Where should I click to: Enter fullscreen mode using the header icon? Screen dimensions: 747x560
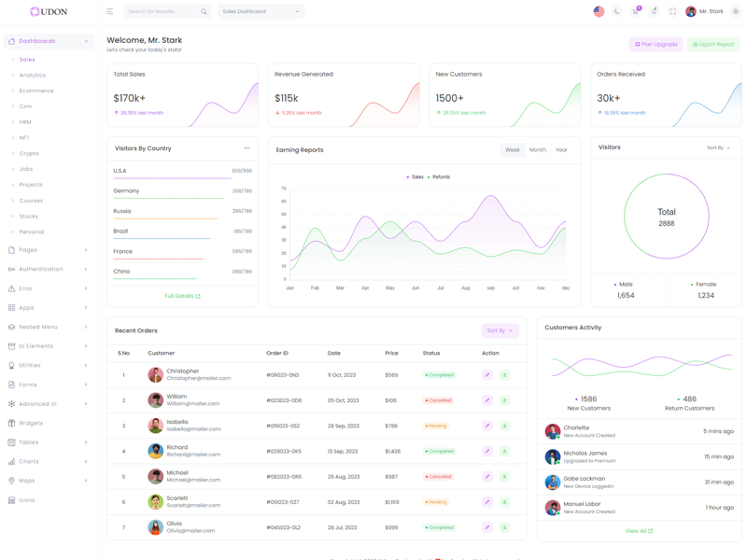tap(672, 11)
